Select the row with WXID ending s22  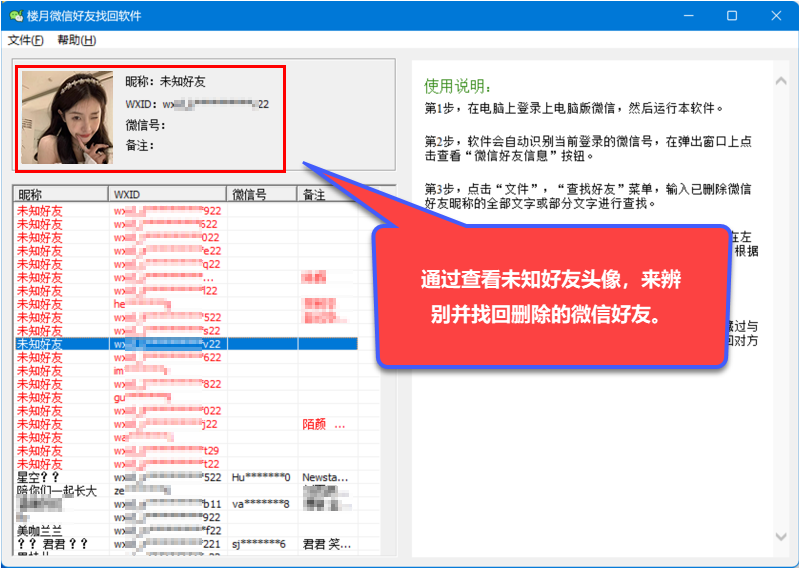pos(187,331)
